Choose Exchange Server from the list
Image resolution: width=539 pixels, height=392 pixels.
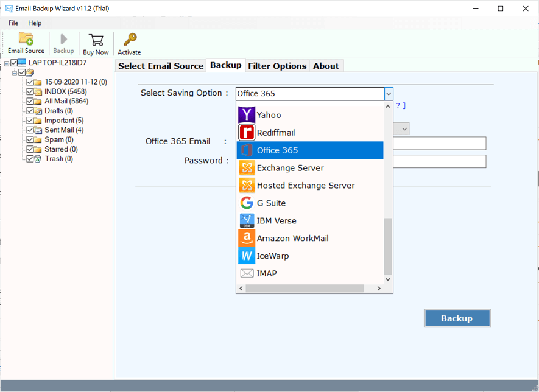click(310, 167)
